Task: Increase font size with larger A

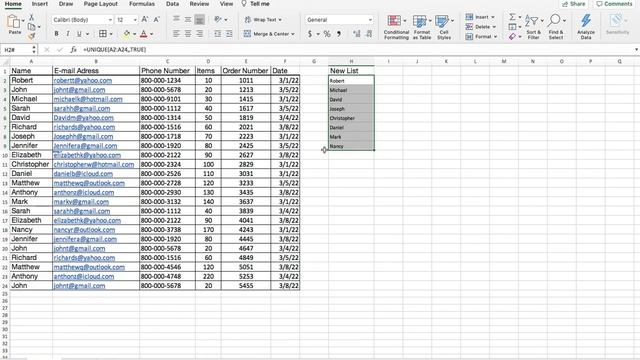Action: 145,20
